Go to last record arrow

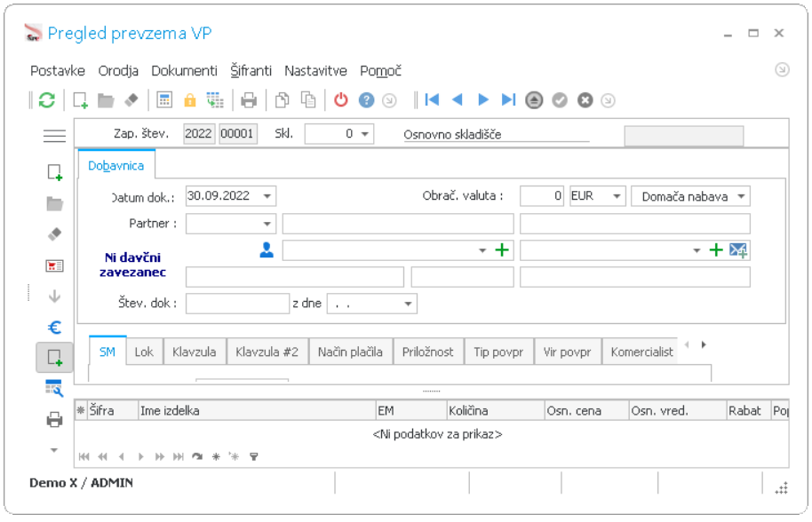tap(508, 99)
